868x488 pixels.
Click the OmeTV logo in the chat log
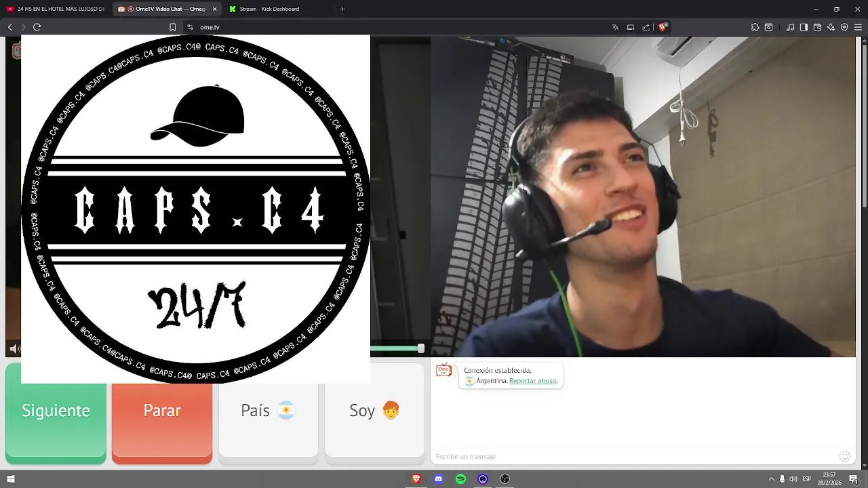click(x=443, y=370)
